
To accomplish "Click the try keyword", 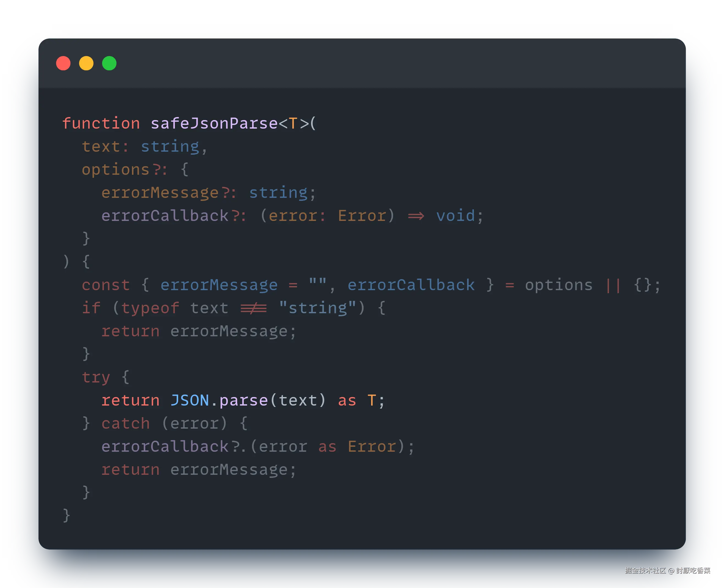I will (96, 377).
